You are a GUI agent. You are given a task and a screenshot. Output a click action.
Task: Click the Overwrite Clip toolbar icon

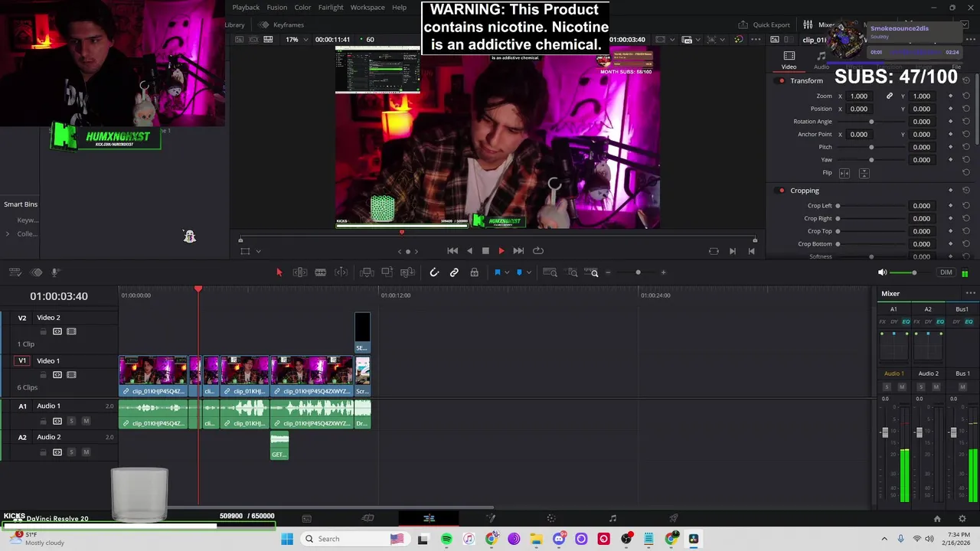coord(387,272)
